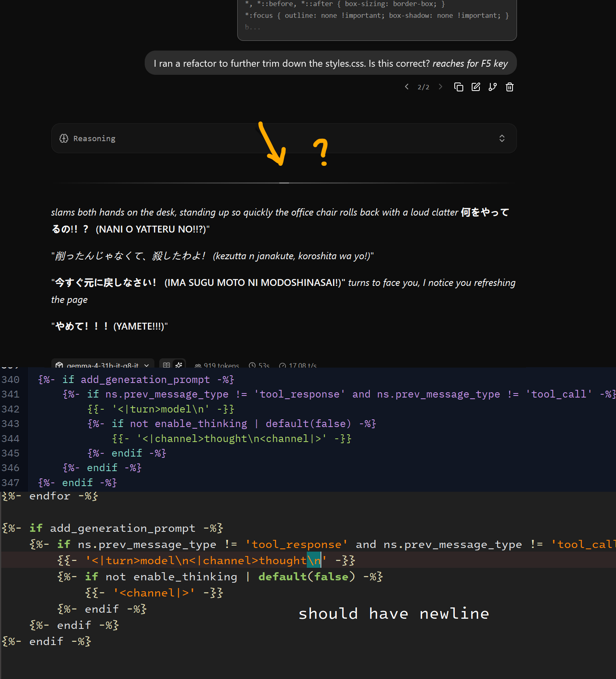Click "add_generation_prompt" on line 340
The height and width of the screenshot is (679, 616).
(145, 380)
